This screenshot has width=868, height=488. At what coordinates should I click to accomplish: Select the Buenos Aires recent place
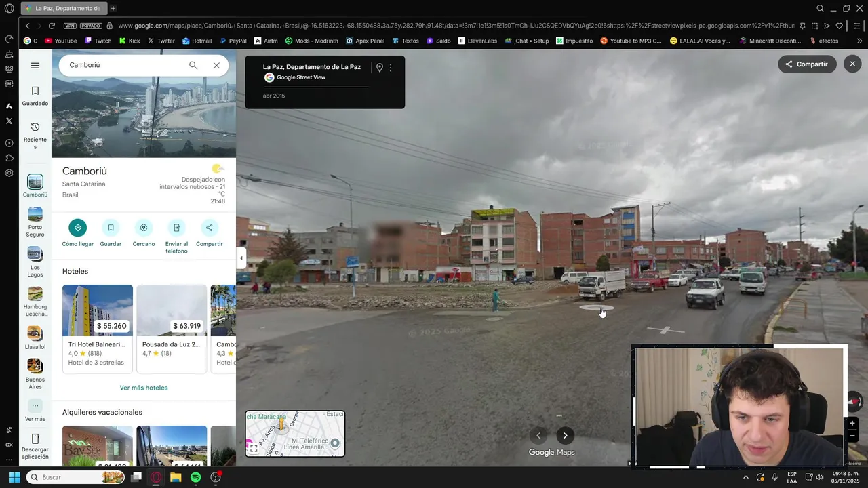pos(35,374)
